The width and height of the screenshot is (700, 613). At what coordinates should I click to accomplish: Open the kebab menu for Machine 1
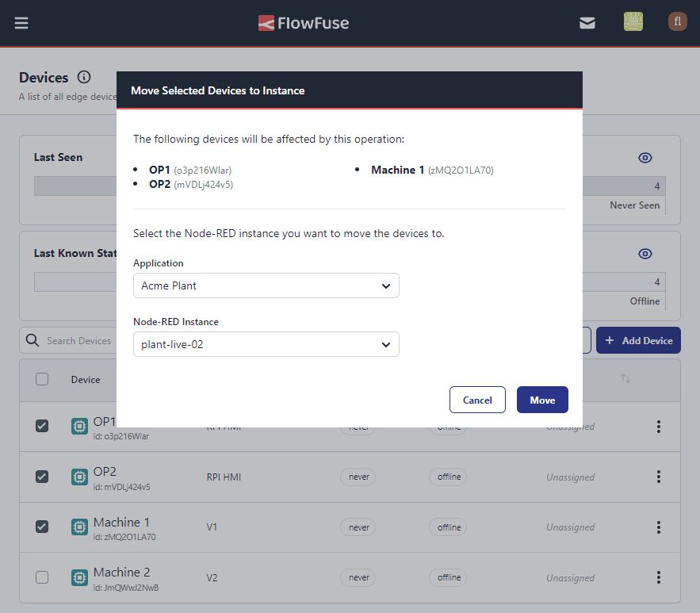click(x=659, y=527)
